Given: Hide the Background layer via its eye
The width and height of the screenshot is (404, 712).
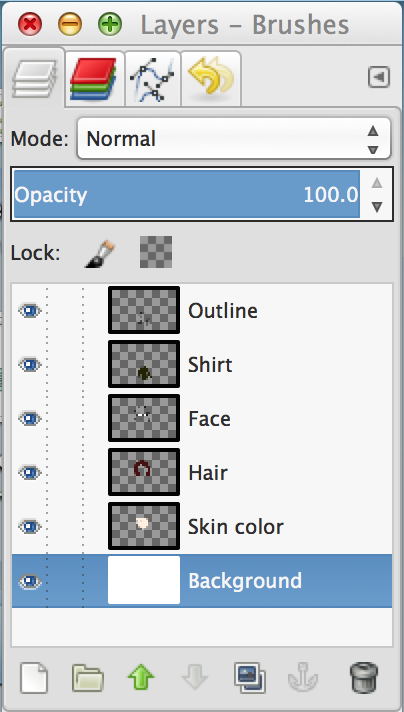Looking at the screenshot, I should pos(30,582).
